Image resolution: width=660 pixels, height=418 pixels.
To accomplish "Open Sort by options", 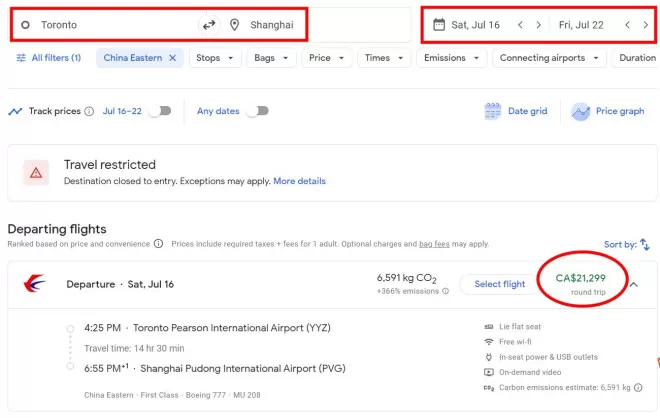I will 627,244.
